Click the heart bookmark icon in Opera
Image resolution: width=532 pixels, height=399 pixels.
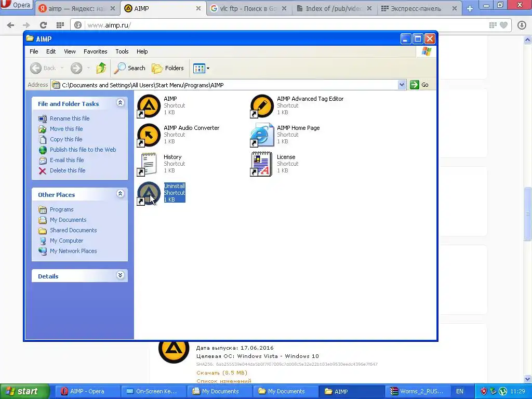503,25
